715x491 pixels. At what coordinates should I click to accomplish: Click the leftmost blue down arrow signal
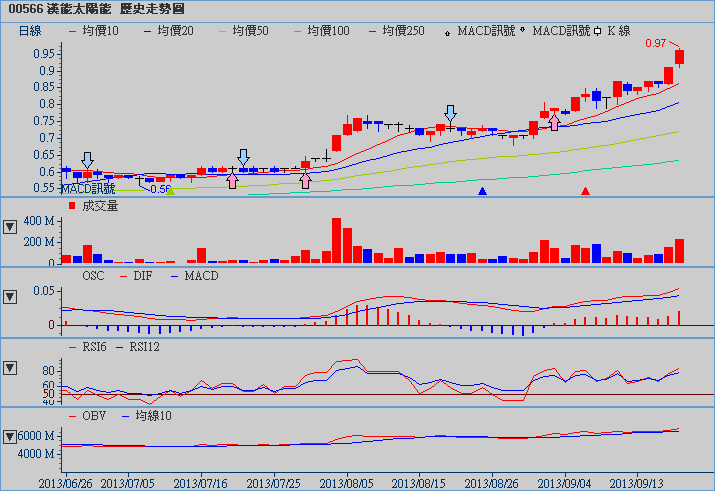[x=87, y=160]
